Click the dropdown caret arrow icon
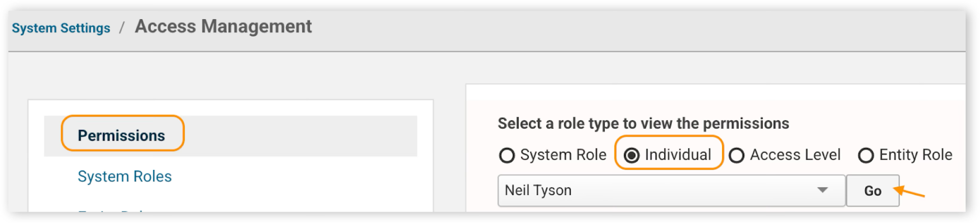The height and width of the screenshot is (224, 980). tap(823, 190)
